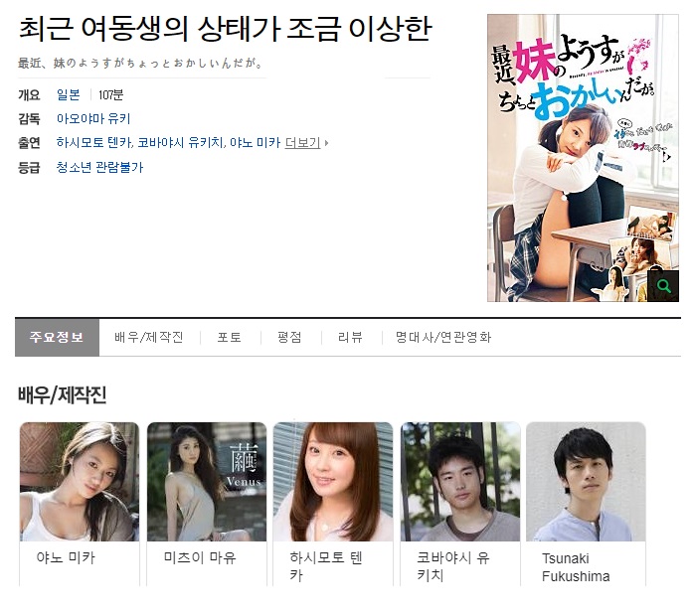693x616 pixels.
Task: Select the 평점 tab
Action: (289, 338)
